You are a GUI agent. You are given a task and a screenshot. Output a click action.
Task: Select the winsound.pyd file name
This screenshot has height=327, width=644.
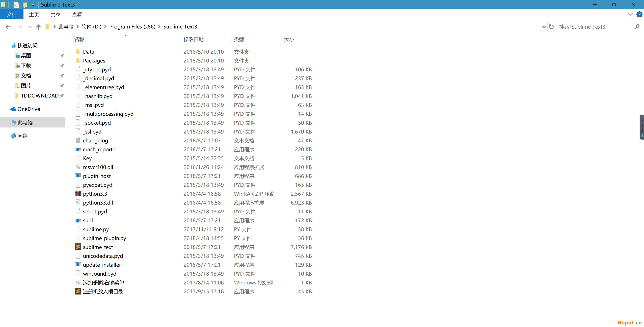[x=100, y=274]
